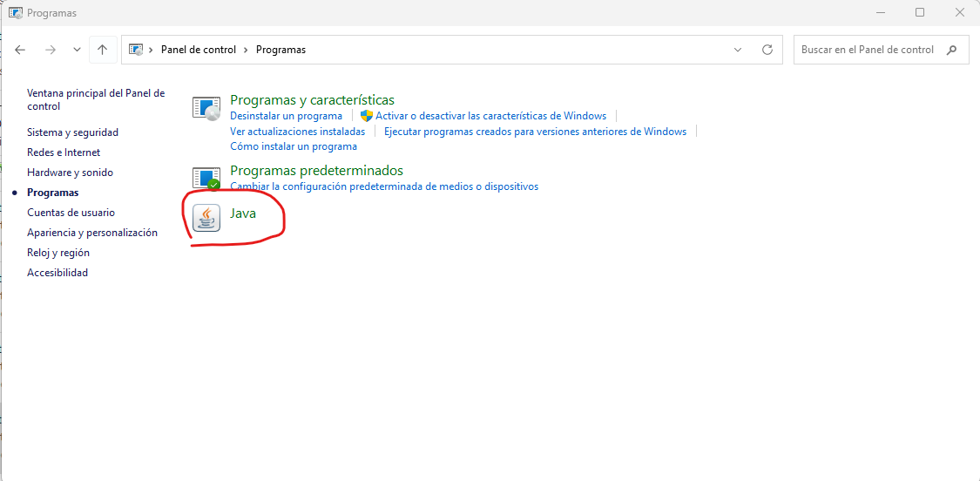This screenshot has height=481, width=980.
Task: Select Sistema y seguridad in sidebar
Action: click(72, 132)
